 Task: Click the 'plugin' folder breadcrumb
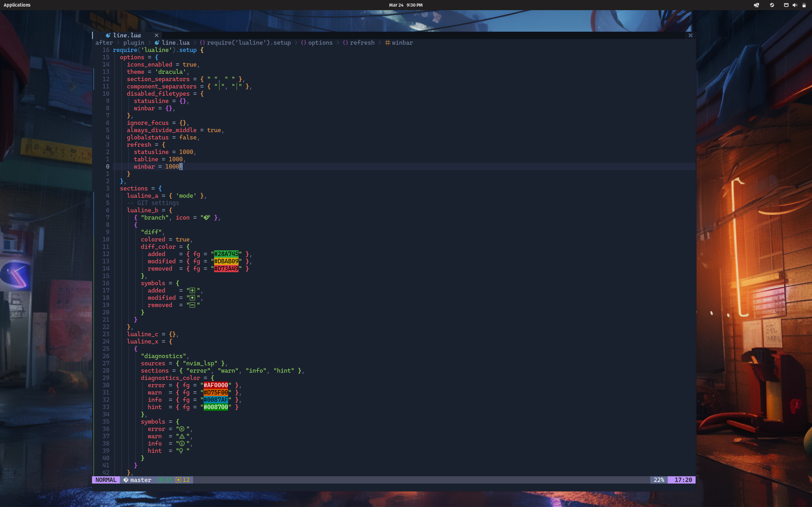[134, 42]
